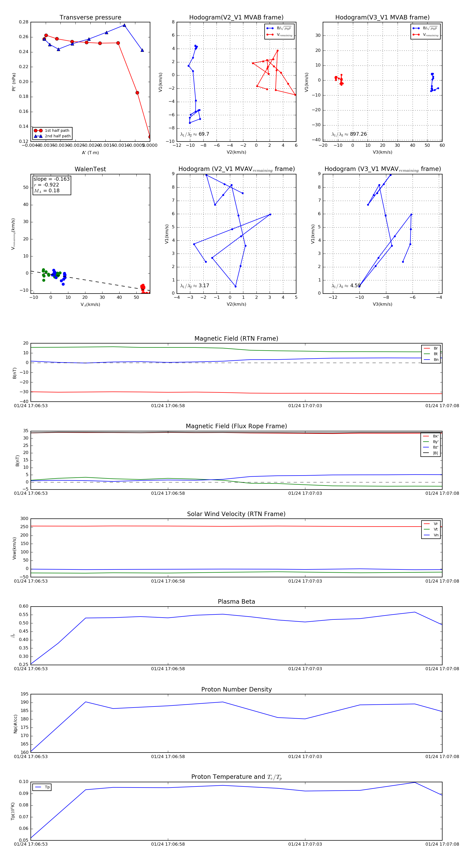The width and height of the screenshot is (473, 868).
Task: Select "Bz'" legend entry in flux rope plot
Action: pyautogui.click(x=431, y=447)
